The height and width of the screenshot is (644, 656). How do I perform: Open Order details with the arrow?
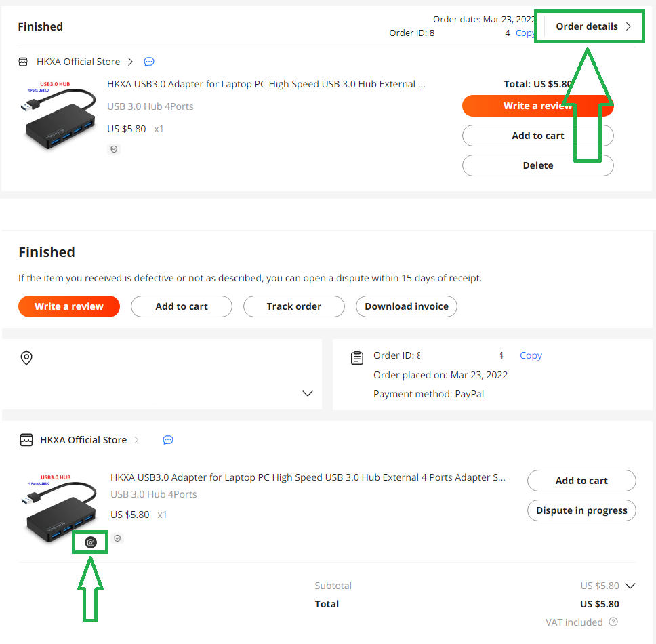(x=593, y=27)
